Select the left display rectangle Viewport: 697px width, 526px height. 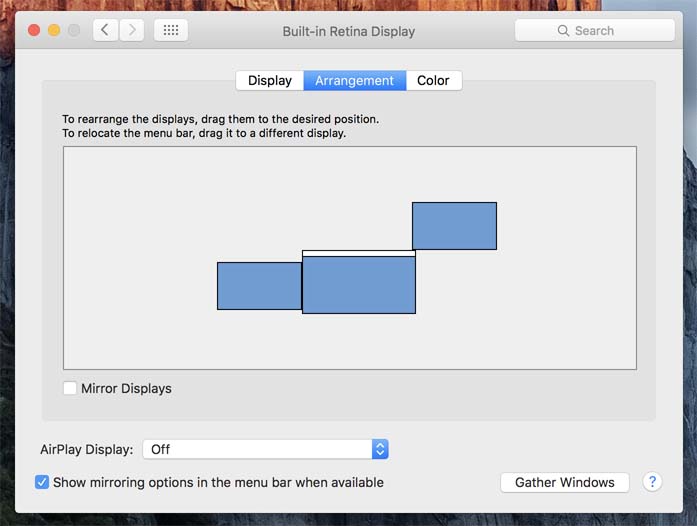[x=260, y=286]
